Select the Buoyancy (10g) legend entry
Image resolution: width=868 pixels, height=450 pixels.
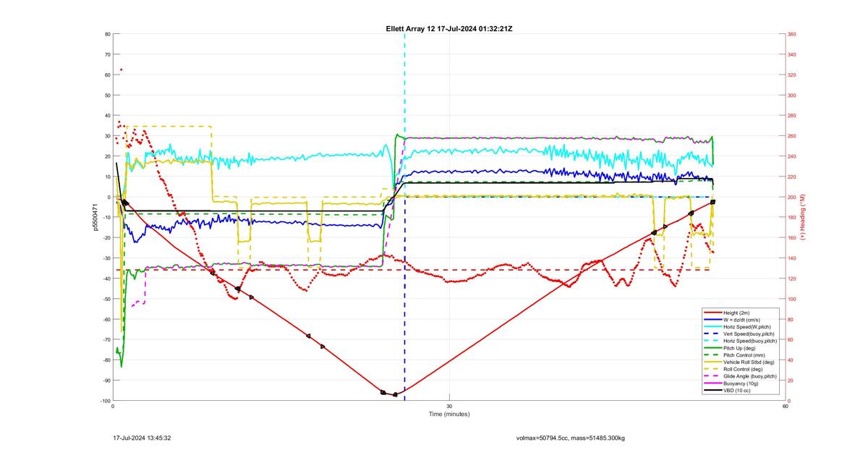click(739, 382)
